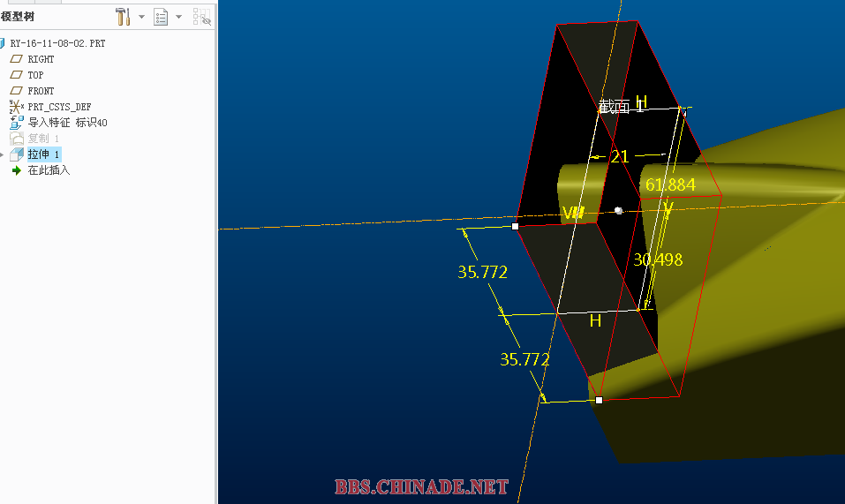Viewport: 845px width, 504px height.
Task: Click the 61.884 dimension value
Action: click(x=670, y=184)
